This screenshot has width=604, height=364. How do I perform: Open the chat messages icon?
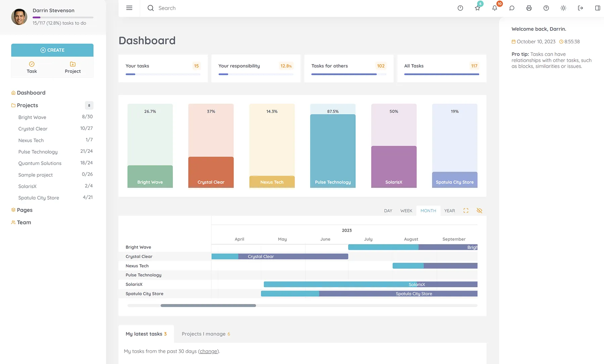(x=512, y=8)
